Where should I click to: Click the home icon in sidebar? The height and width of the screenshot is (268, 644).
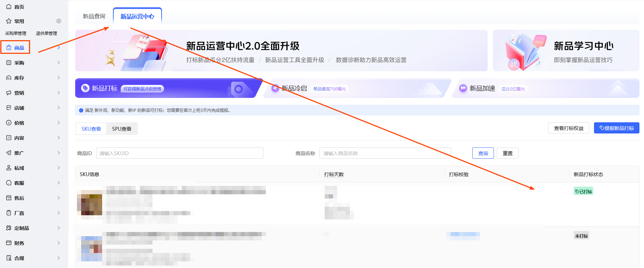[x=9, y=7]
